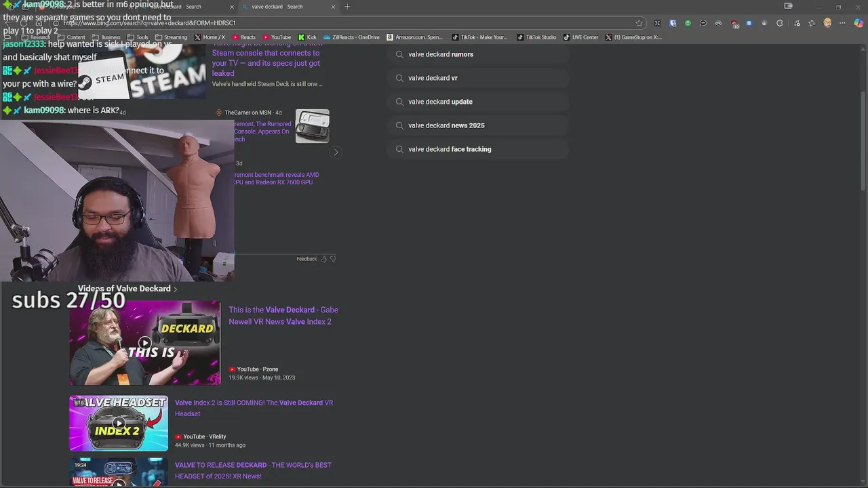This screenshot has width=868, height=488.
Task: Close the active valve deckard Search tab
Action: tap(333, 7)
